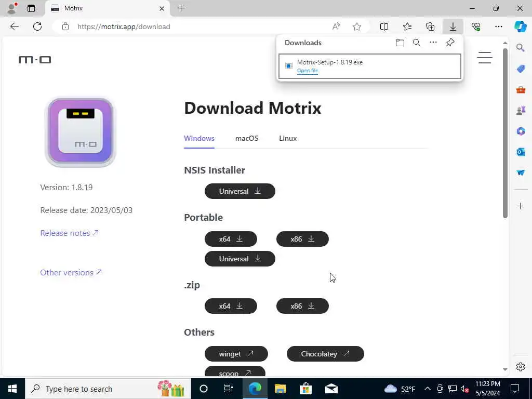
Task: Click the Motrix m·o logo
Action: pos(35,60)
